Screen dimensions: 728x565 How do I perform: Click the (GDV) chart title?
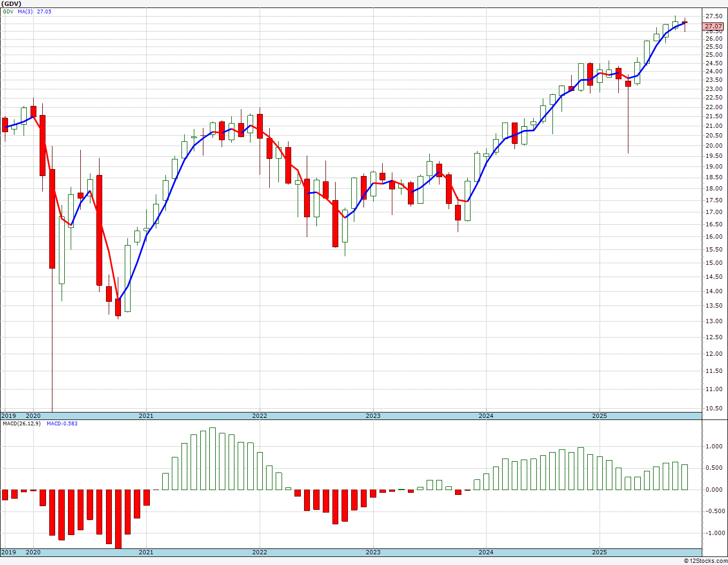(11, 4)
